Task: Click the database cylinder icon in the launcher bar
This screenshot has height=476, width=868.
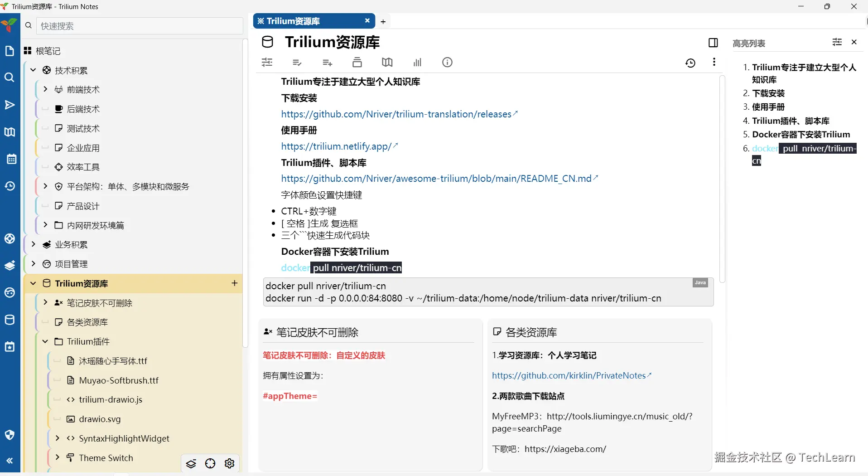Action: pos(10,320)
